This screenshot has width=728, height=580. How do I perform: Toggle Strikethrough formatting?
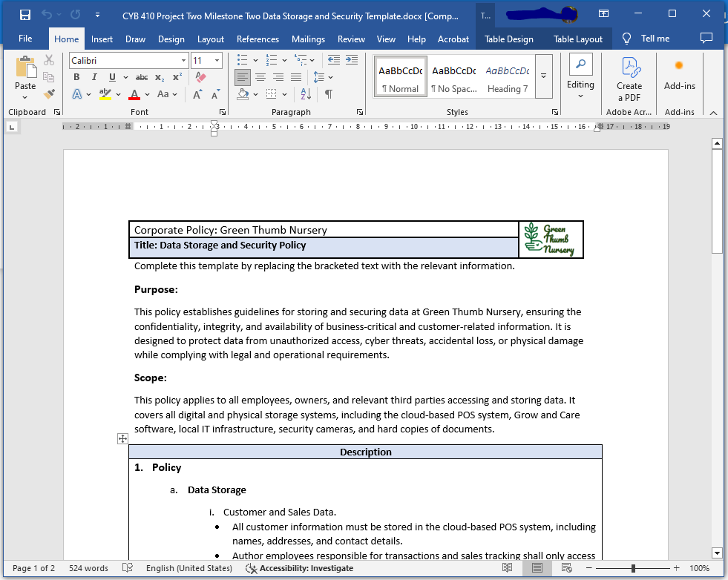(x=142, y=77)
